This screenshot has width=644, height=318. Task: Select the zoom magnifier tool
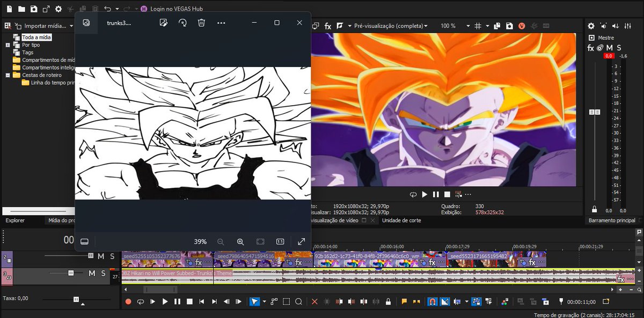click(x=299, y=302)
